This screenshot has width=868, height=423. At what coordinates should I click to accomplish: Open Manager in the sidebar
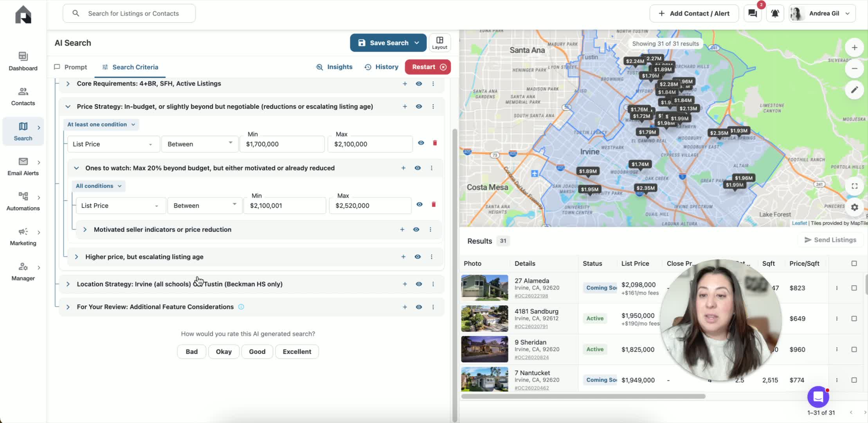(23, 271)
